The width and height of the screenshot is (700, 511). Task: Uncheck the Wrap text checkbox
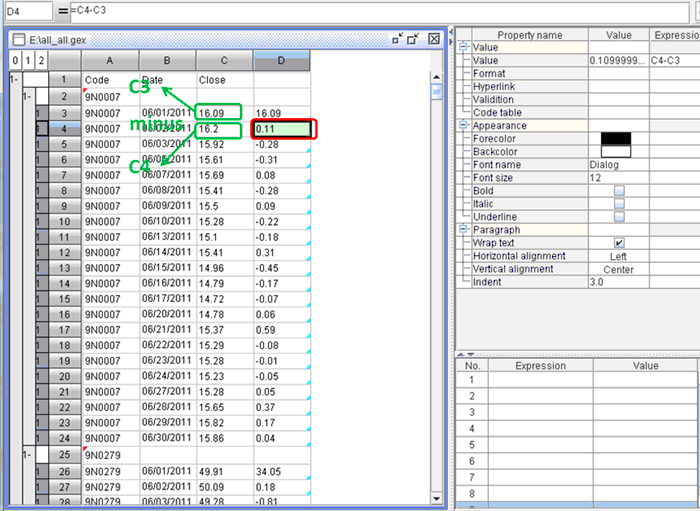[619, 242]
